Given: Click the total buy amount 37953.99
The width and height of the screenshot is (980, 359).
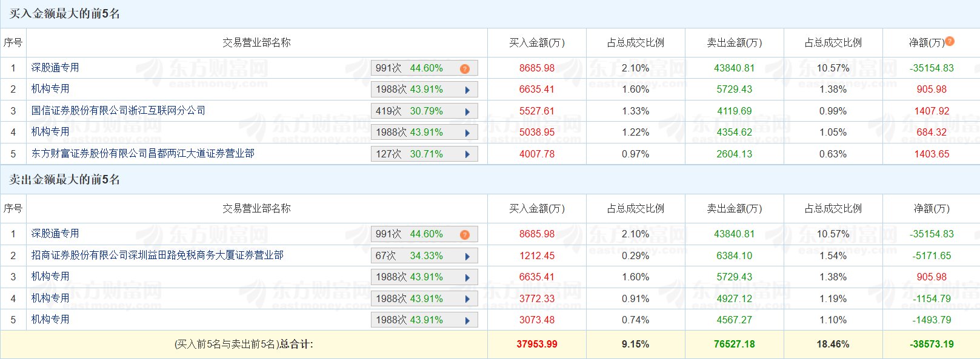Looking at the screenshot, I should tap(537, 344).
